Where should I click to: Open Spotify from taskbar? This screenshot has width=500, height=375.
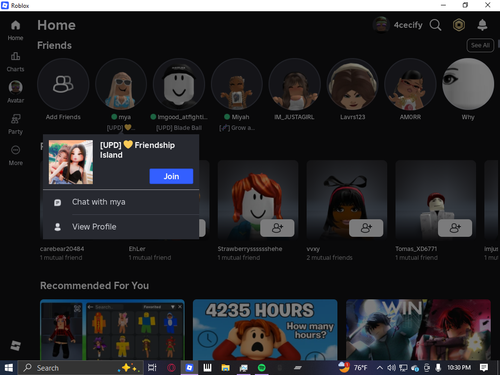tap(262, 368)
